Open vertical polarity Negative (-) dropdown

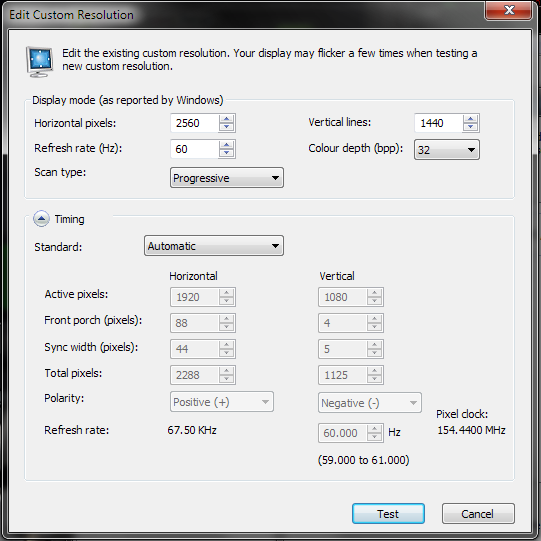coord(370,402)
